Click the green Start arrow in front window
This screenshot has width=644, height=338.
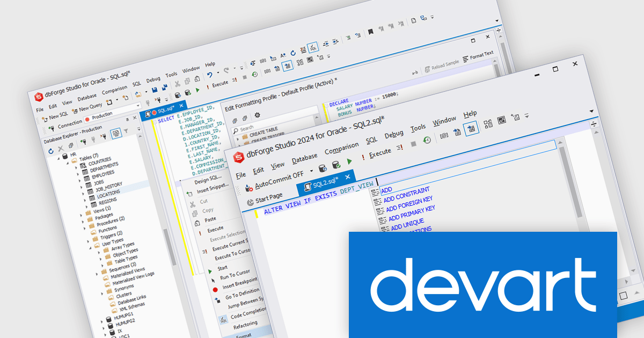(350, 160)
